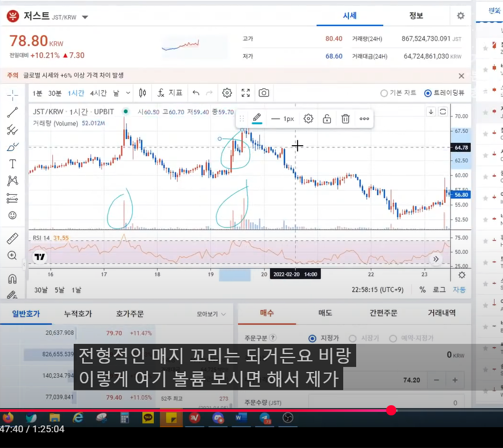503x448 pixels.
Task: Set chart range to 1날
Action: [x=77, y=290]
